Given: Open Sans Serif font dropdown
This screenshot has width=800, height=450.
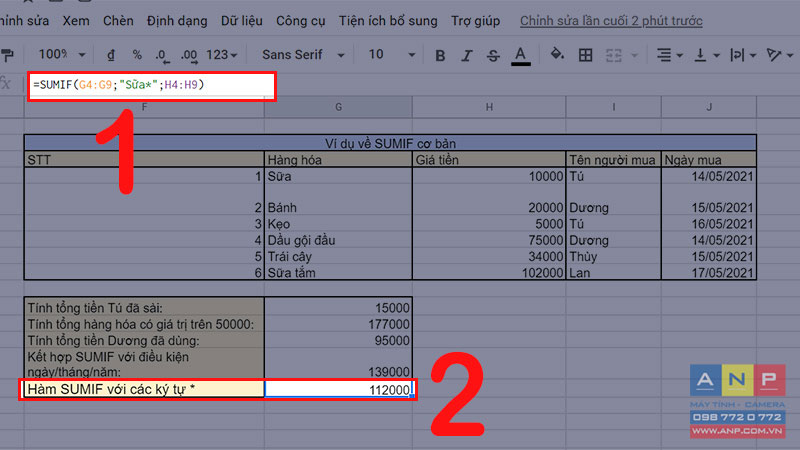Looking at the screenshot, I should point(303,55).
